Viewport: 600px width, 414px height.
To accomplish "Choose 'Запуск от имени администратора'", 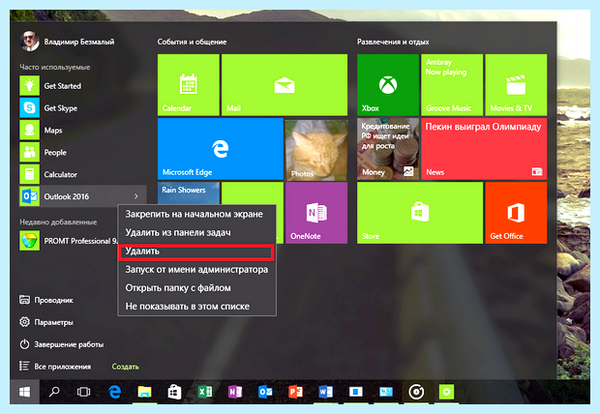I will [x=197, y=270].
